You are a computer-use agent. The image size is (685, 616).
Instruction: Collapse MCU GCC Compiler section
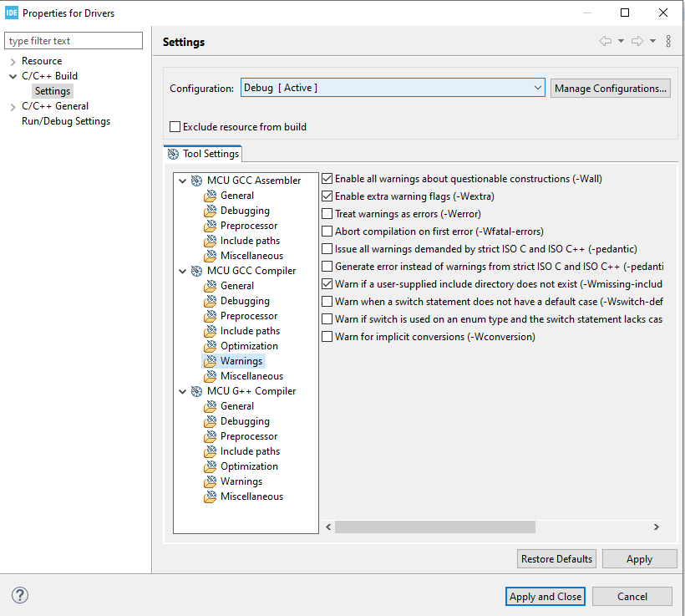click(183, 271)
